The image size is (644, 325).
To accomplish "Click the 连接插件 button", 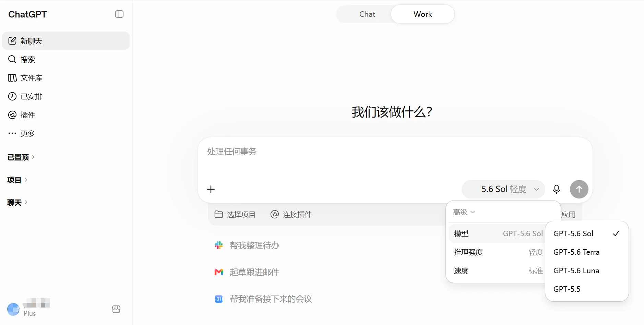I will [291, 214].
